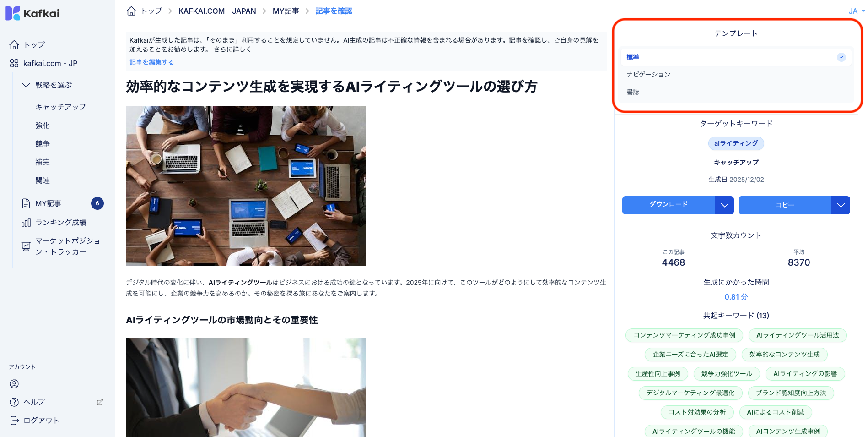
Task: Click the kafkai.com - JP grid icon
Action: (14, 63)
